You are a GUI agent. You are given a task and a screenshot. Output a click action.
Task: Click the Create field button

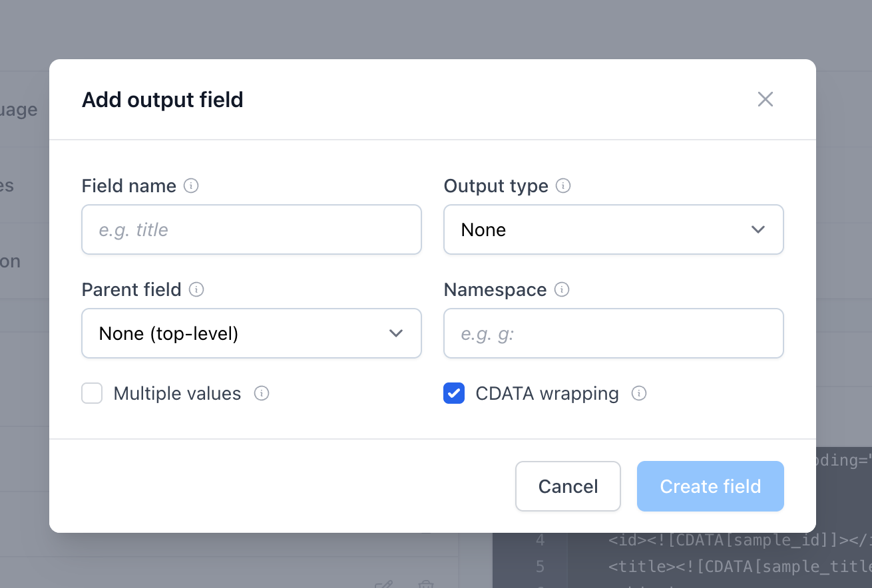click(710, 486)
